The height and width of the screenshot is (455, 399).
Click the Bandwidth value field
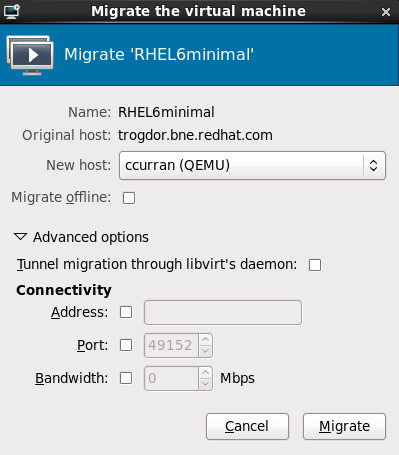(171, 379)
